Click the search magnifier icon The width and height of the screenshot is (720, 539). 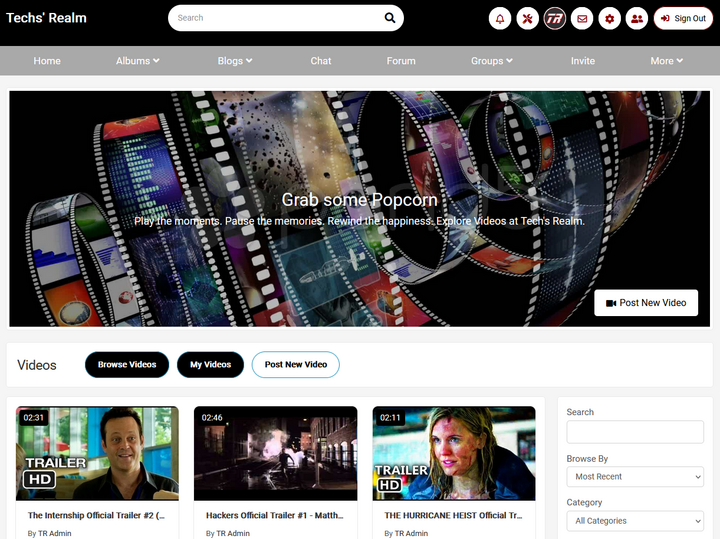point(389,18)
